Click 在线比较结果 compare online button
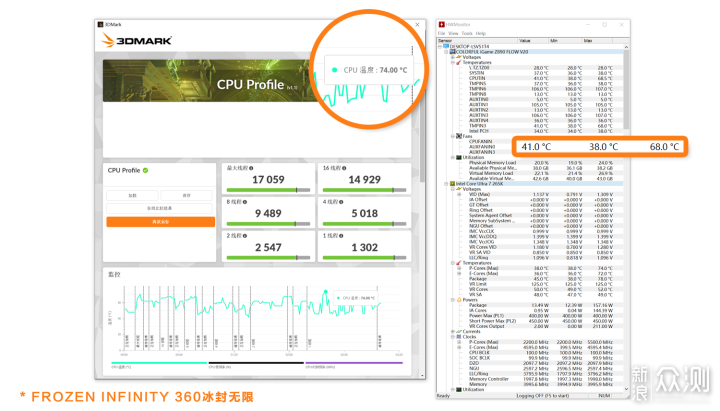 point(159,208)
